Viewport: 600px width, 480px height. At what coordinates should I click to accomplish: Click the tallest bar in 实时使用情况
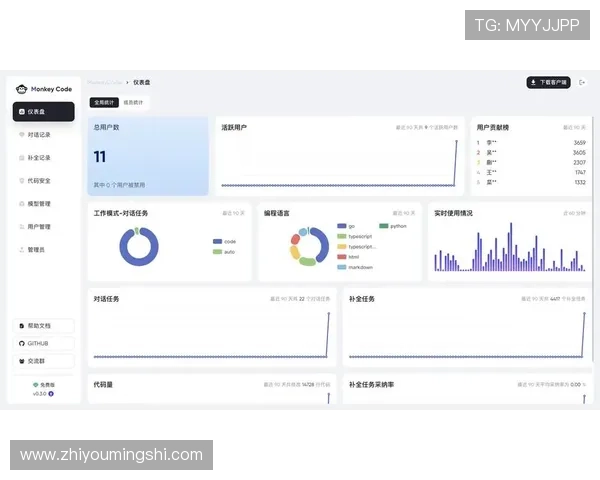pos(511,247)
